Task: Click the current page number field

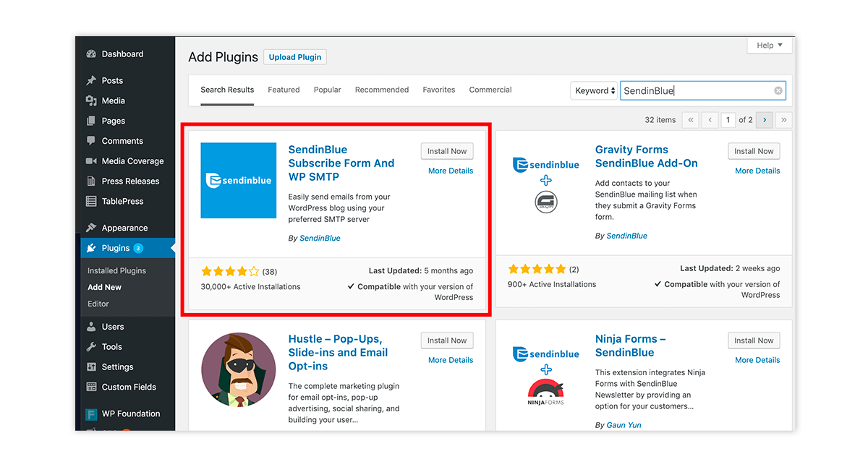Action: [x=728, y=120]
